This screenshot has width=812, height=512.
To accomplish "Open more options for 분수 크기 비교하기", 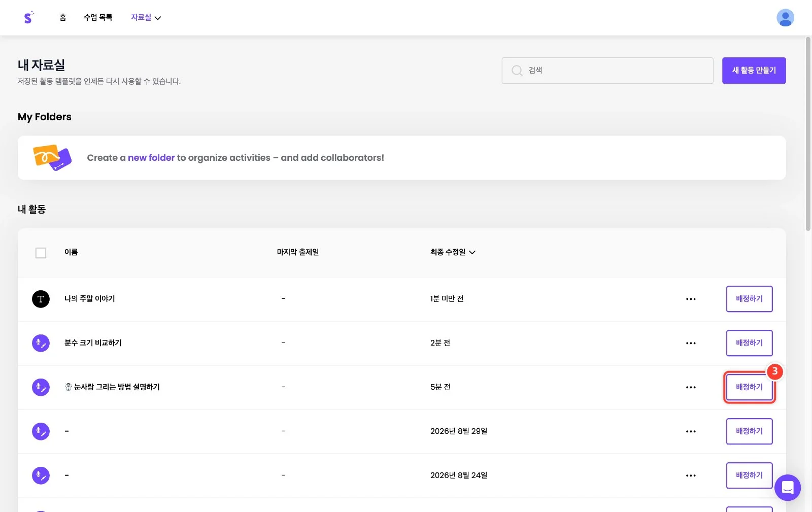I will coord(691,343).
